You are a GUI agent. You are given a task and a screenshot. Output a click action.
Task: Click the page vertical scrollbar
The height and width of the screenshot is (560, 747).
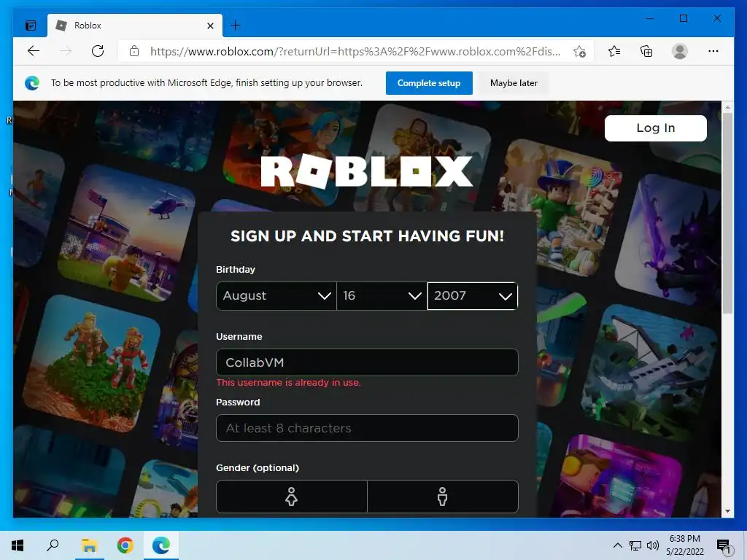point(727,214)
